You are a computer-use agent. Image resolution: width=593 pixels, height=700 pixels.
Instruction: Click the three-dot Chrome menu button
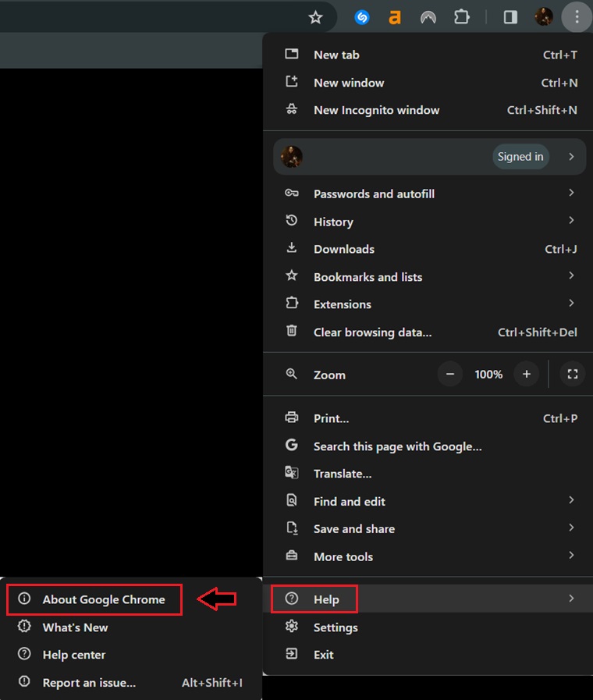(577, 17)
